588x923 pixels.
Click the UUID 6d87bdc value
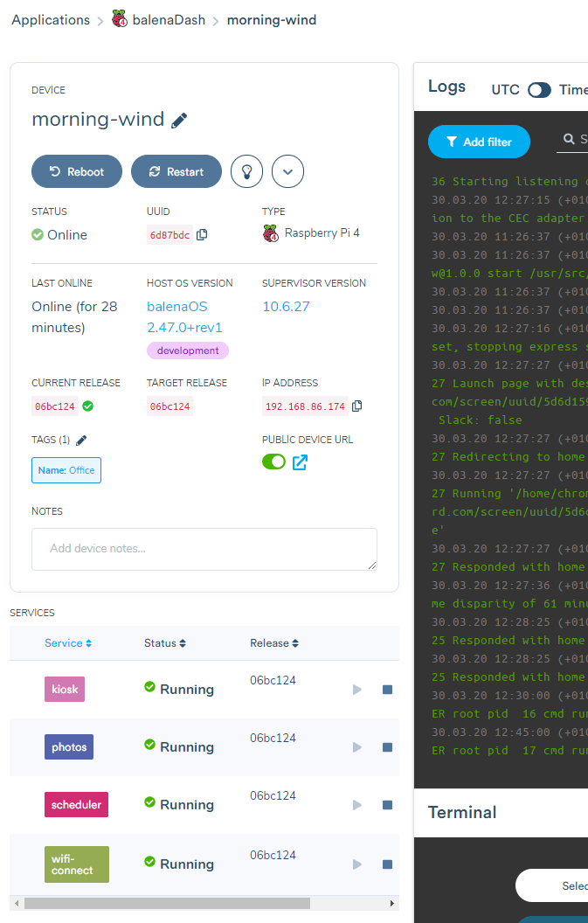click(169, 235)
